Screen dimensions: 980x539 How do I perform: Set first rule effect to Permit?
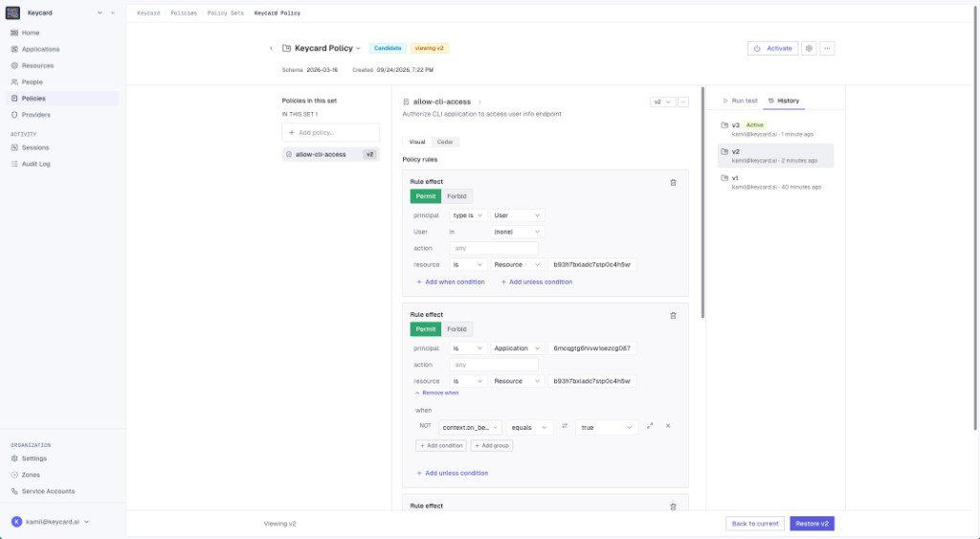click(x=426, y=196)
